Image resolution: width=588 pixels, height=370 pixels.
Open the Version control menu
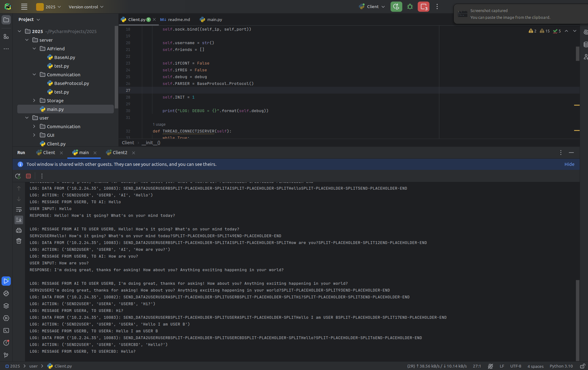click(x=86, y=7)
